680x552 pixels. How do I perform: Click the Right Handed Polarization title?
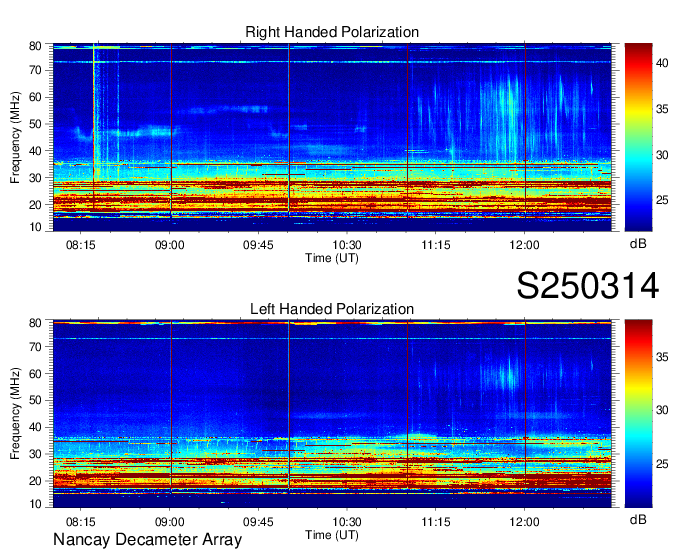[332, 32]
